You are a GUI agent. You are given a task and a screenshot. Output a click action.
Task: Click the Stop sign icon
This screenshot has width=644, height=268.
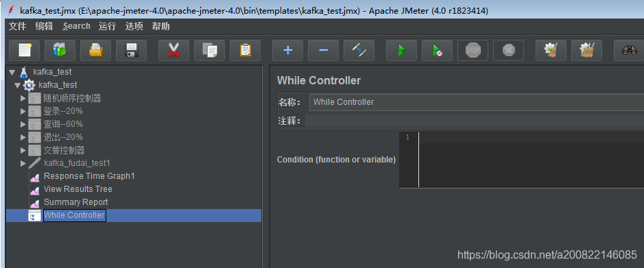[x=473, y=51]
